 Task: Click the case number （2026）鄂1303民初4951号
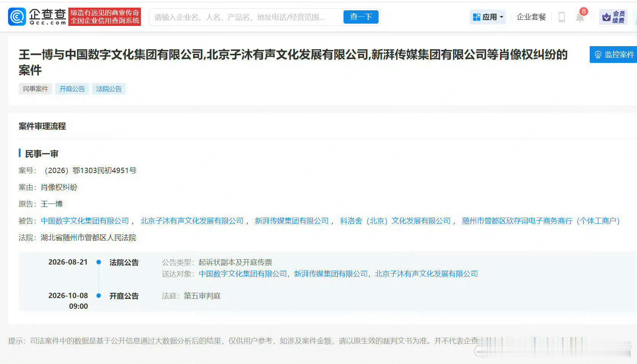click(89, 170)
